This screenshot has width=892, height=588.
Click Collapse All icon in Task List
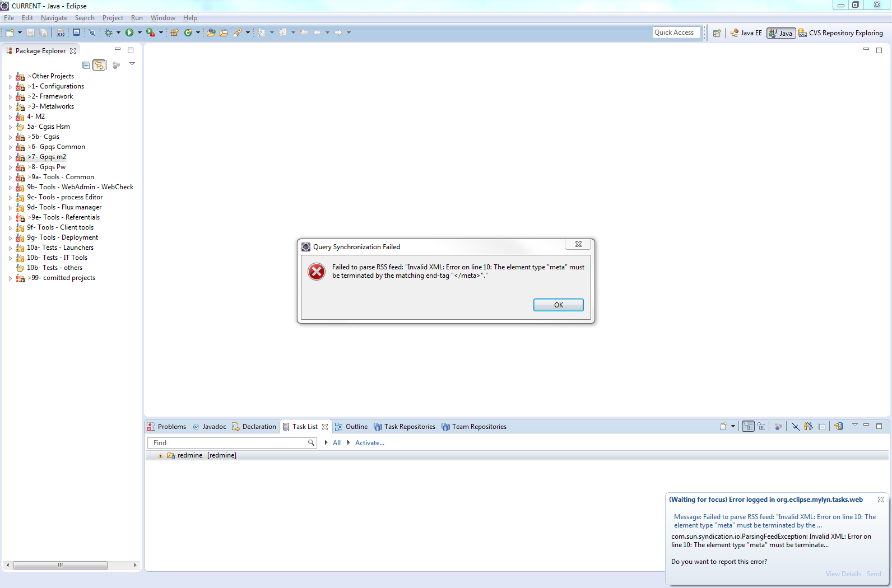coord(822,426)
